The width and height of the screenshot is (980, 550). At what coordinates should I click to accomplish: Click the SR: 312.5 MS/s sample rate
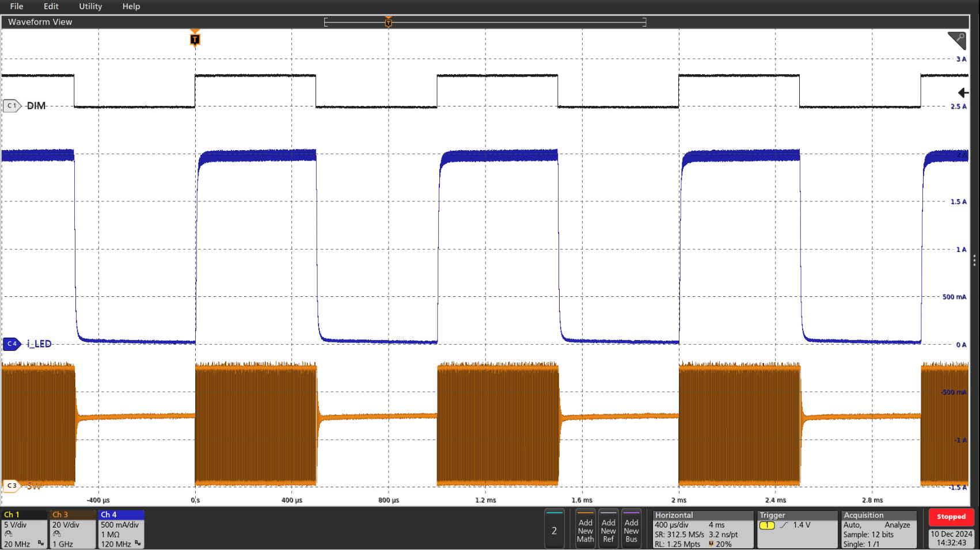pos(679,534)
